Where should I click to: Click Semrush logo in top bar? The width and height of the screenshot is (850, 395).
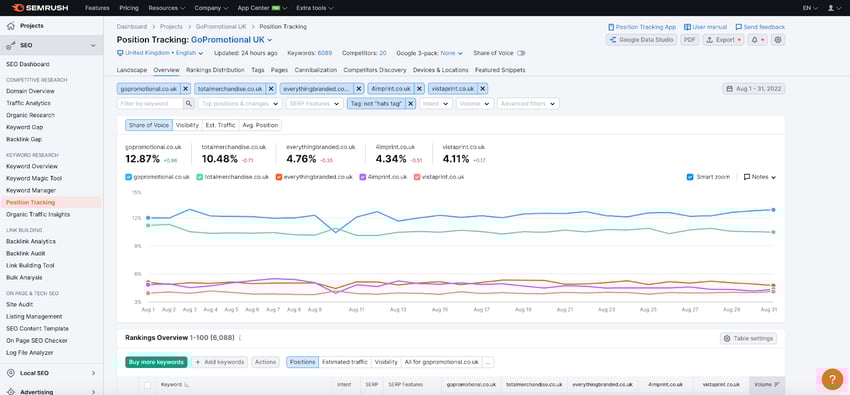point(37,8)
